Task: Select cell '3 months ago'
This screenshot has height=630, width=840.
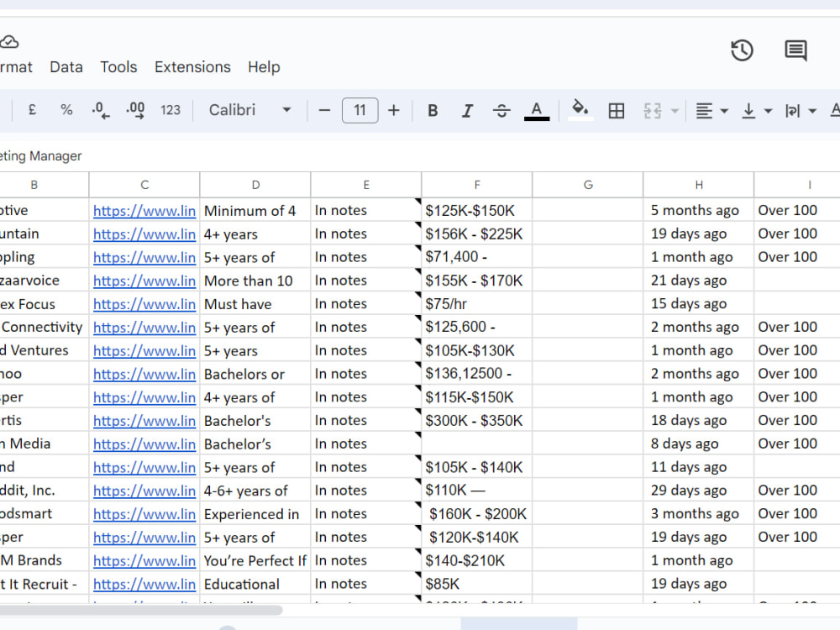Action: (x=699, y=514)
